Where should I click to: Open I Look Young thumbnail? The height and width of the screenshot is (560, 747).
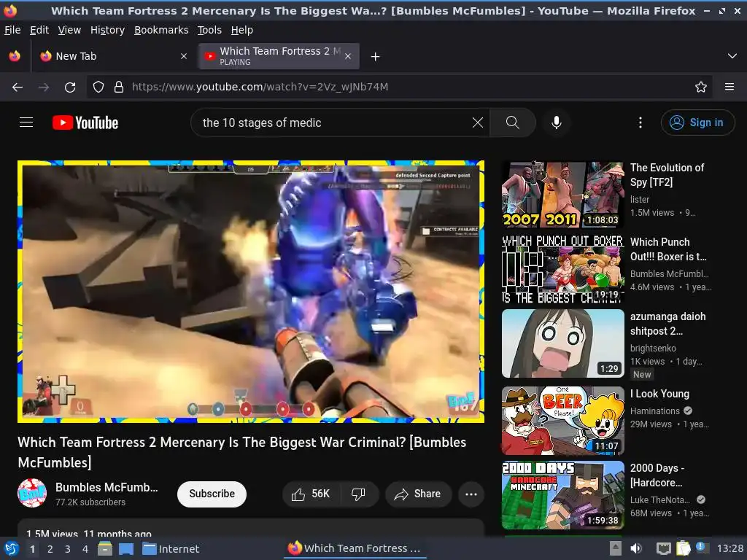click(x=563, y=421)
